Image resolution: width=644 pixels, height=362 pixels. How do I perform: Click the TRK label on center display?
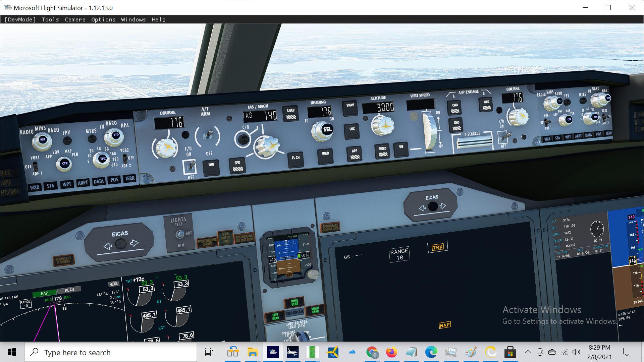438,247
